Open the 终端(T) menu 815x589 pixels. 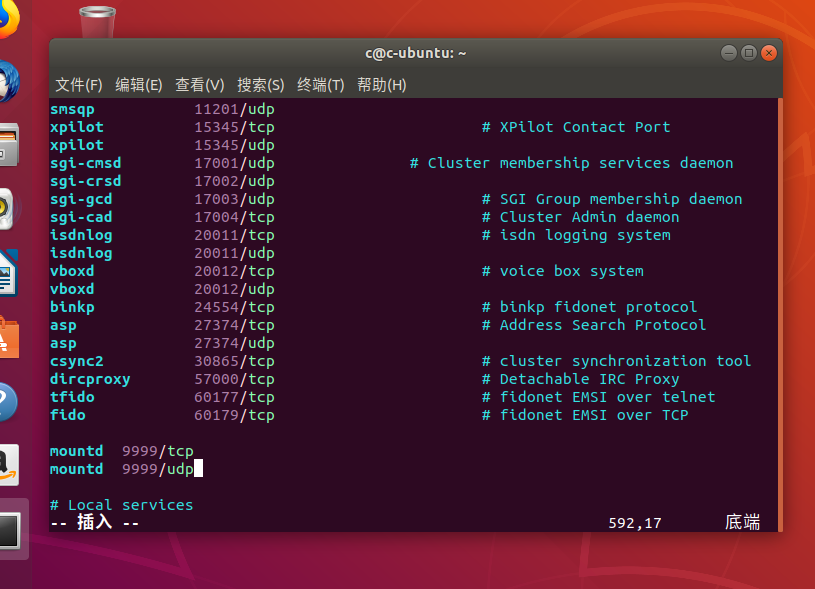click(x=319, y=85)
